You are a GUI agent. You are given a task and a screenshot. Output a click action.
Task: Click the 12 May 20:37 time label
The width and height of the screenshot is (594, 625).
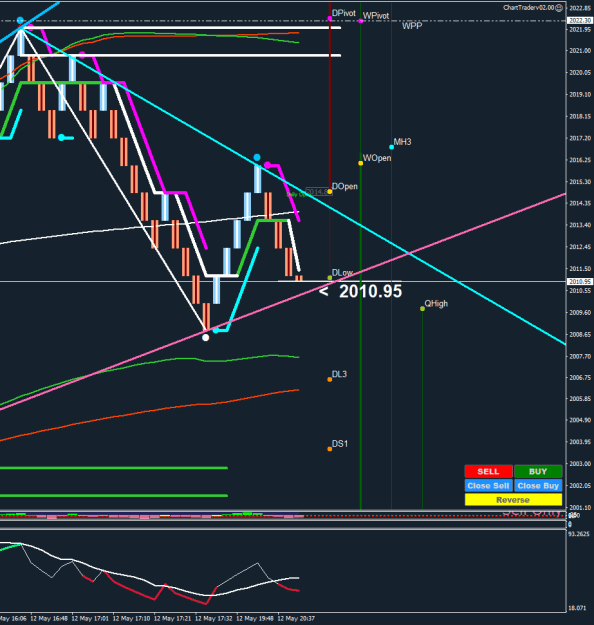coord(296,619)
